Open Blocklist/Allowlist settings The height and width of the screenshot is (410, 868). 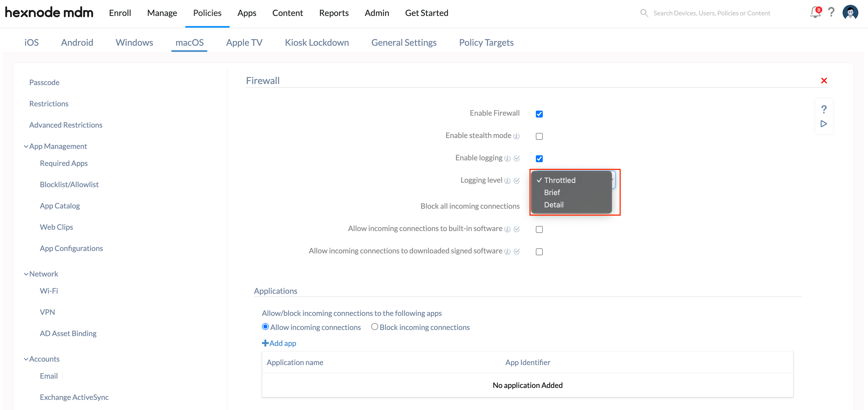coord(69,185)
